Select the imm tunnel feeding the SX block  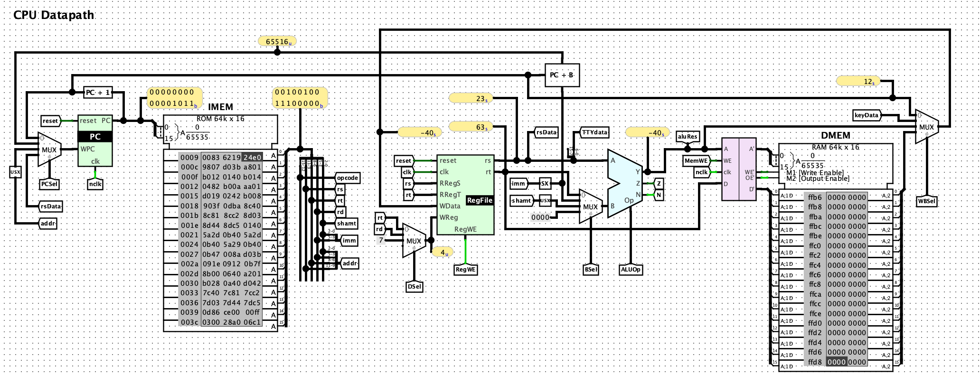(x=518, y=184)
